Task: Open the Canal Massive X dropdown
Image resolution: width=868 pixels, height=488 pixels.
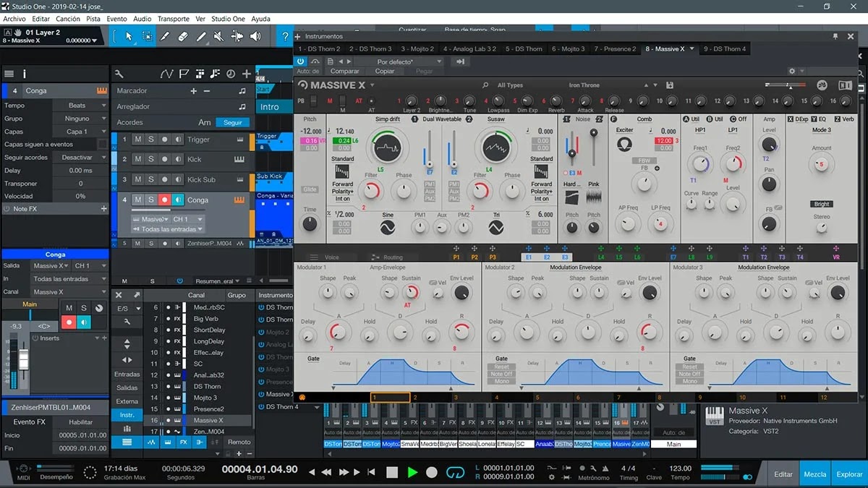Action: pyautogui.click(x=69, y=292)
